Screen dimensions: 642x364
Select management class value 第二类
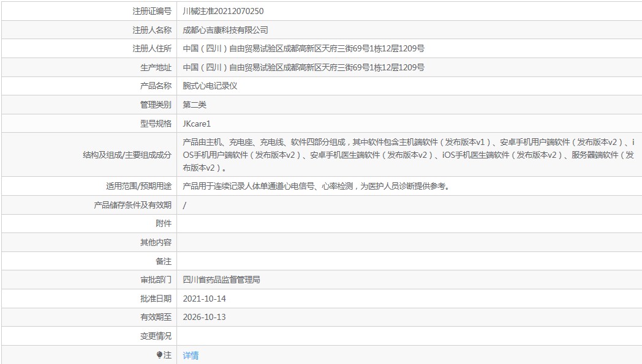point(194,105)
